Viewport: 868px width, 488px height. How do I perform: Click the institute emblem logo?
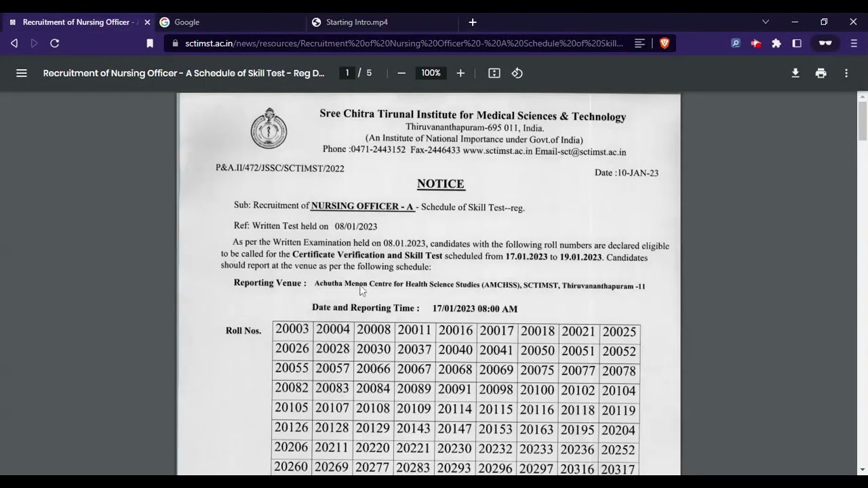[x=269, y=128]
